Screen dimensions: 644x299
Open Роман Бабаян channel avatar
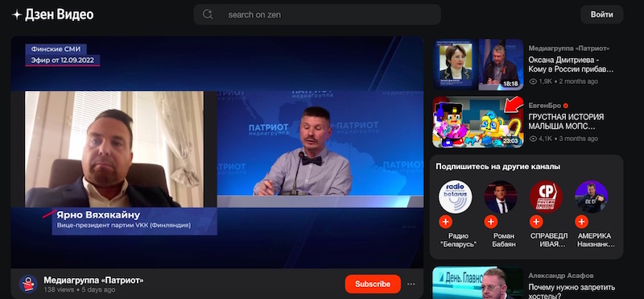click(500, 197)
